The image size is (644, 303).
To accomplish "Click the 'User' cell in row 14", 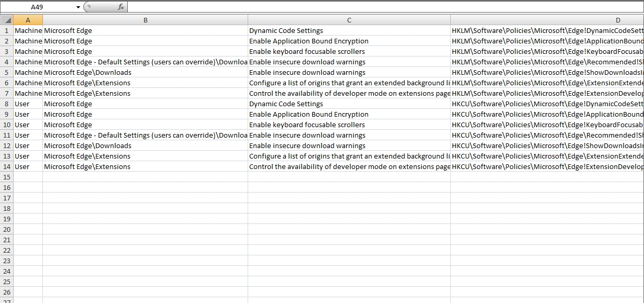I will point(28,166).
